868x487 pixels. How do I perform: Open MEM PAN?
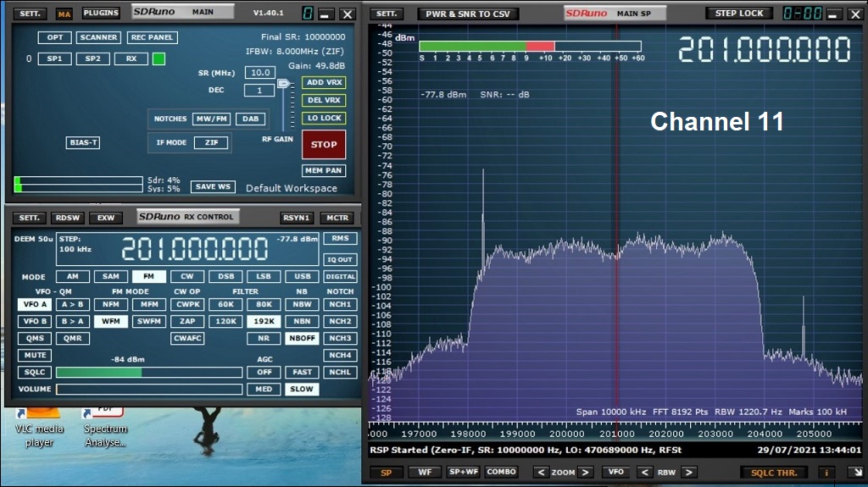point(325,170)
